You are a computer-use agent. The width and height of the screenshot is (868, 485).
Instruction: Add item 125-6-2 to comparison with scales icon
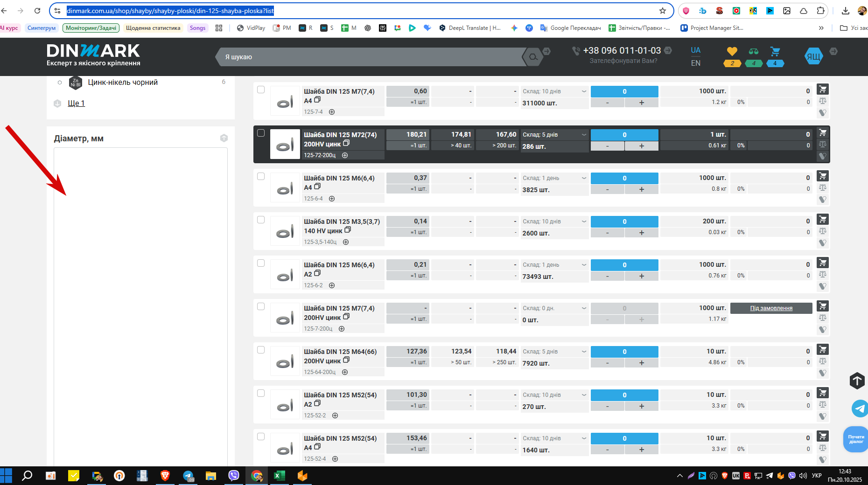tap(823, 274)
